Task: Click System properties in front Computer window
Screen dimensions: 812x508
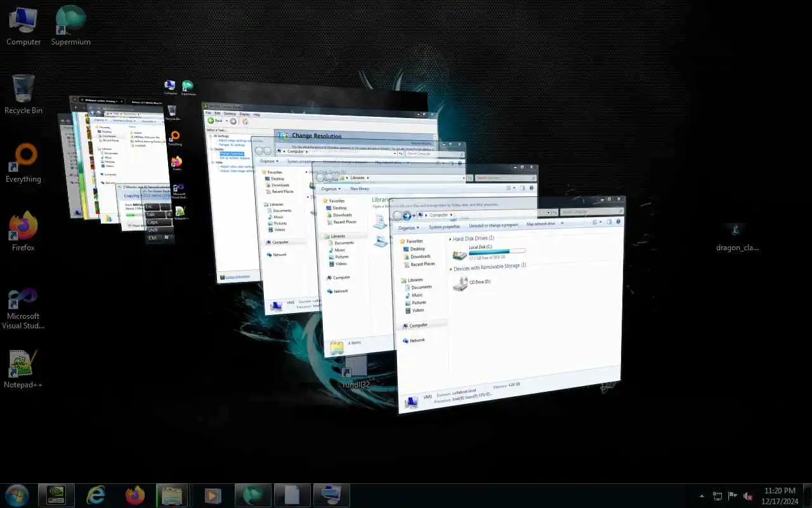Action: click(x=444, y=227)
